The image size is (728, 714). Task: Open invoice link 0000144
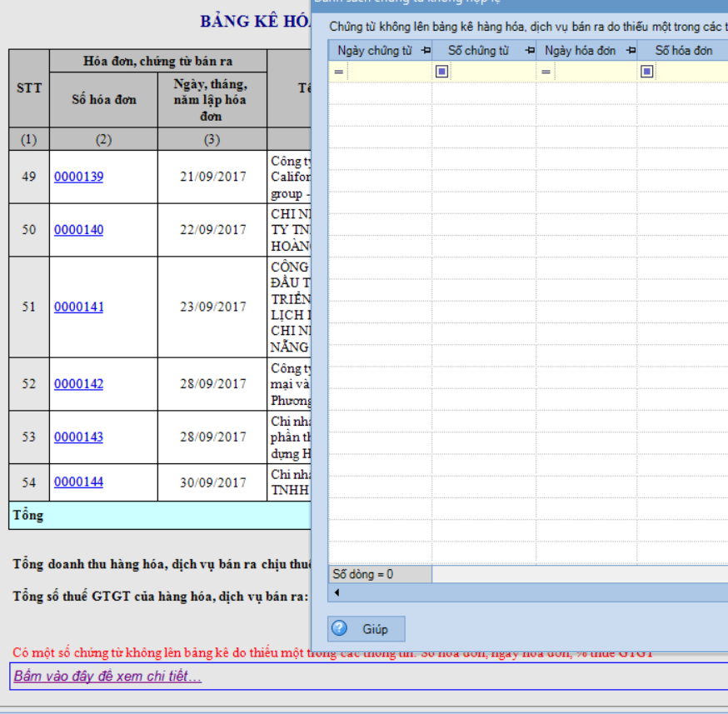[x=78, y=482]
